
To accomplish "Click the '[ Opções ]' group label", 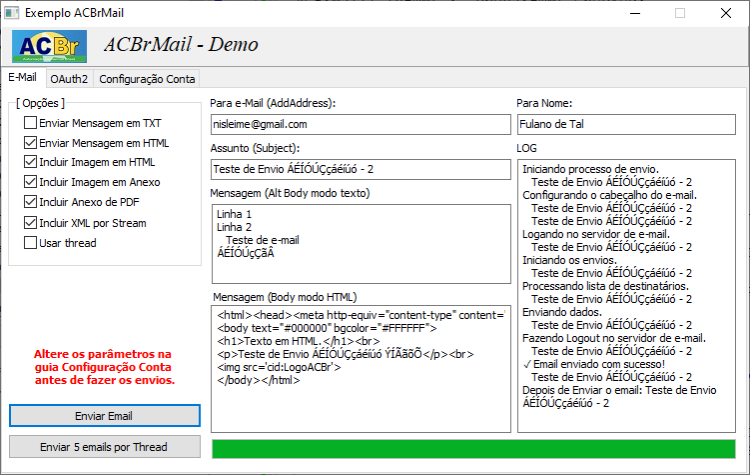I will coord(40,103).
